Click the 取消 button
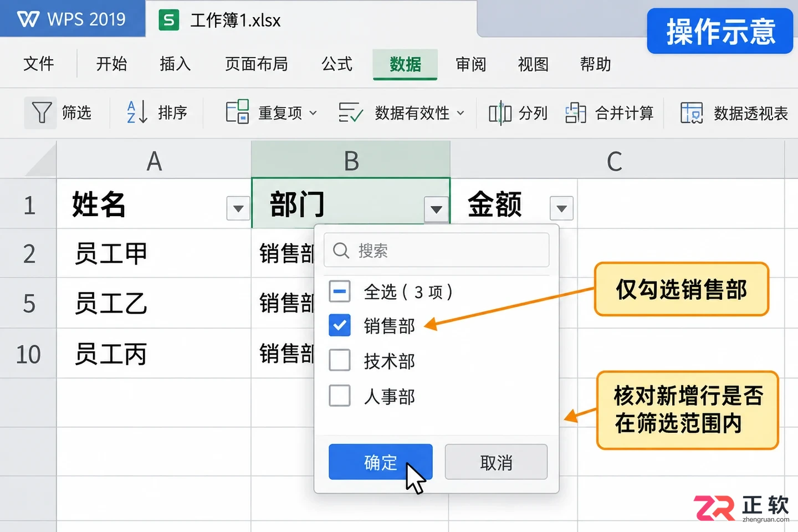The height and width of the screenshot is (532, 798). pos(496,462)
